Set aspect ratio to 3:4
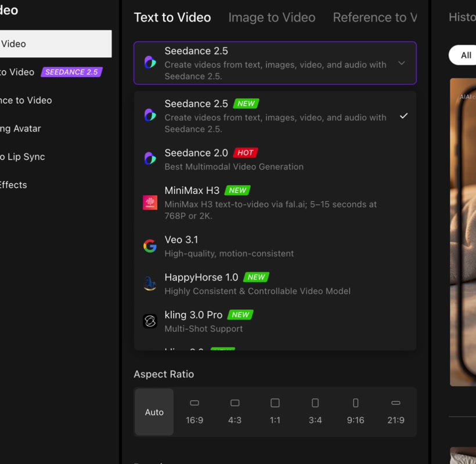 coord(315,412)
